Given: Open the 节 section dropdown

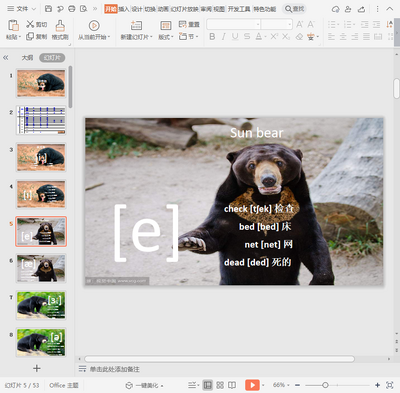Looking at the screenshot, I should pyautogui.click(x=189, y=36).
